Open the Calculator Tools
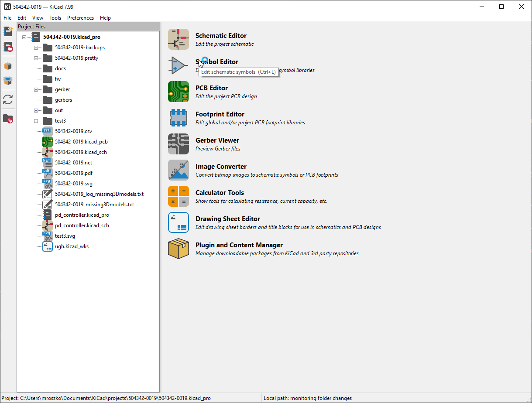Screen dimensions: 532x403 tap(220, 192)
